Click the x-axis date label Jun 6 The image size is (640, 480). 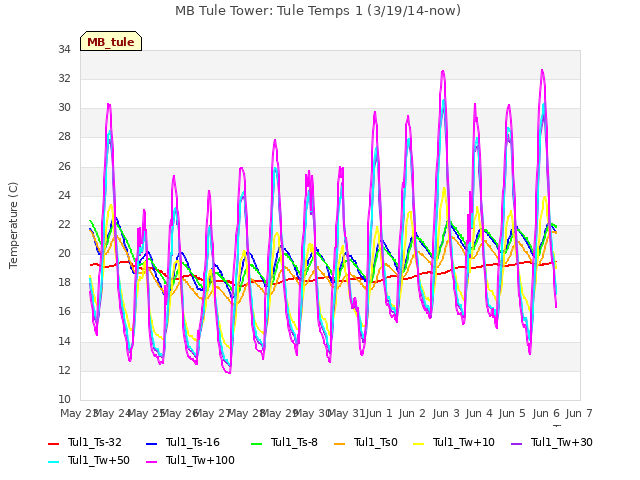546,413
